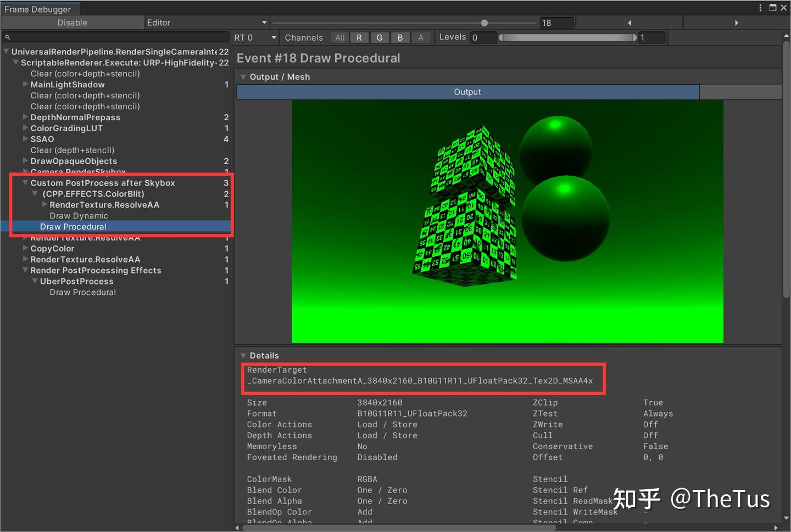Open the RT 0 render target dropdown
The image size is (791, 532).
tap(255, 37)
